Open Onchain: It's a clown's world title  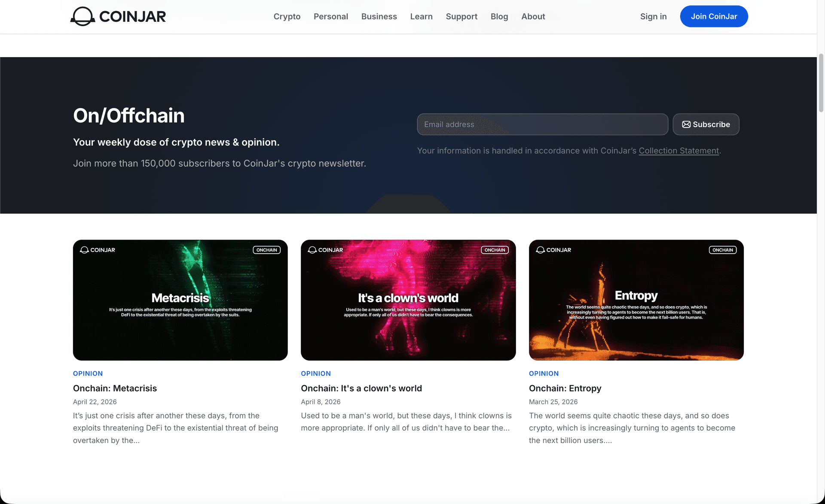(x=361, y=388)
